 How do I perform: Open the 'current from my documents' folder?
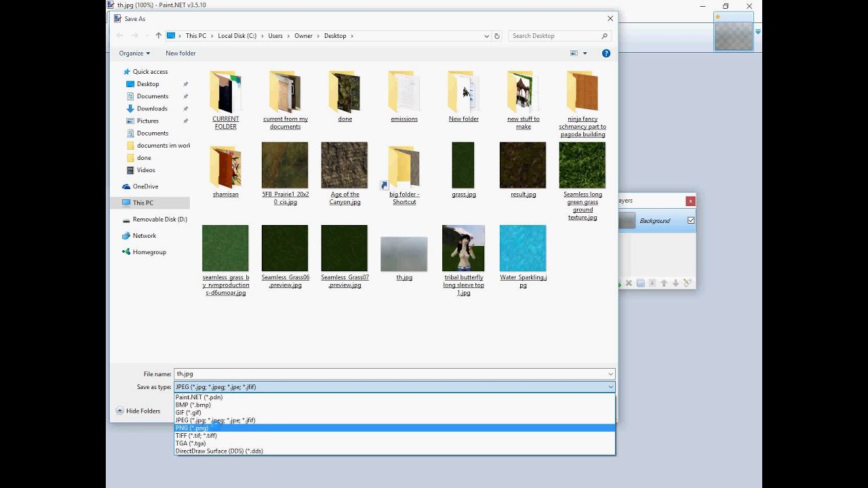click(285, 92)
